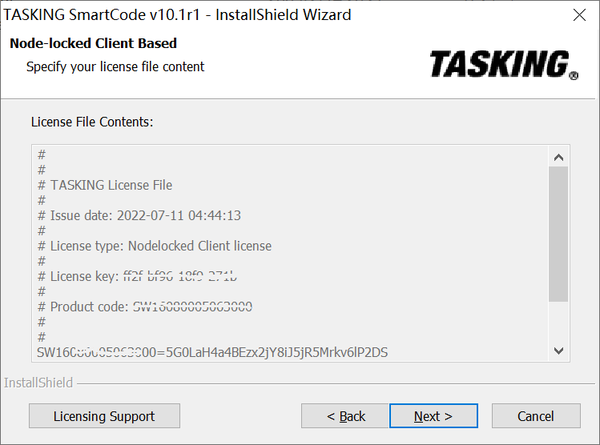This screenshot has width=600, height=445.
Task: Close the InstallShield Wizard window
Action: coord(579,16)
